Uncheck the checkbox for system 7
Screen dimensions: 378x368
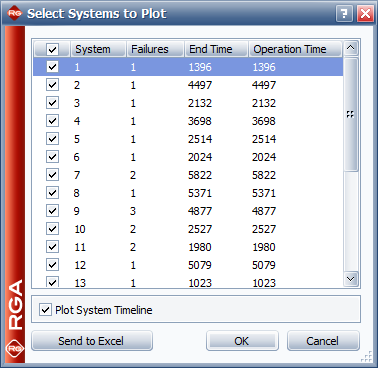pyautogui.click(x=52, y=175)
